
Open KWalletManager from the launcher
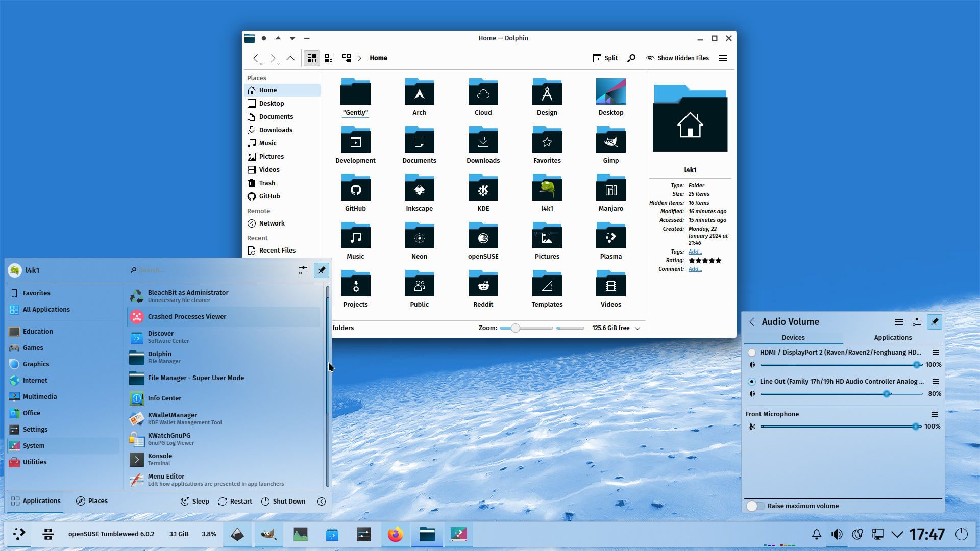[224, 419]
